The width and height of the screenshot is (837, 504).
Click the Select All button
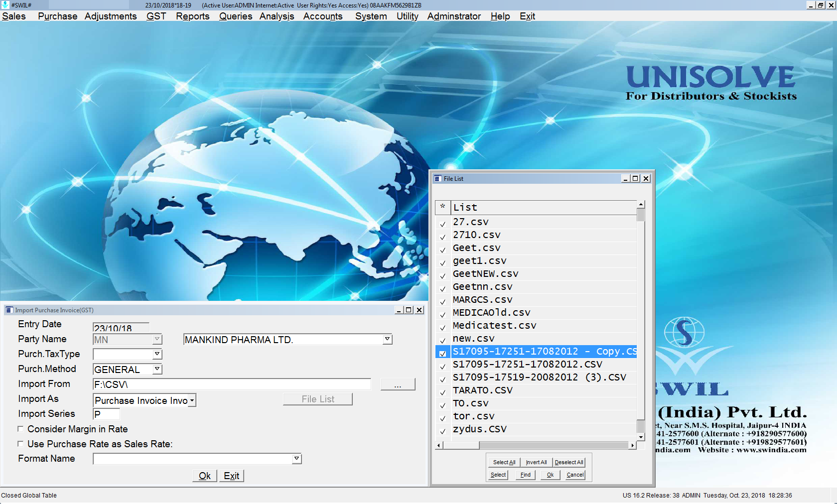[x=504, y=462]
